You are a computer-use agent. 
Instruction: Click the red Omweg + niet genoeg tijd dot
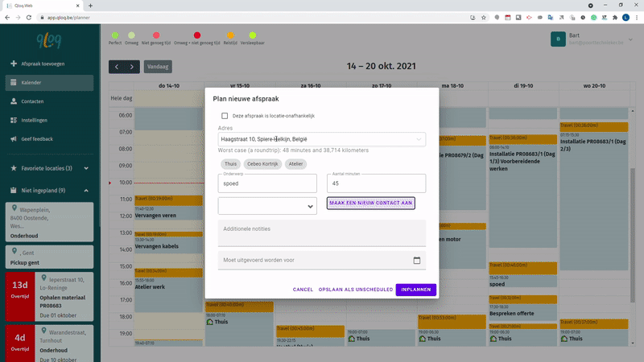coord(197,35)
